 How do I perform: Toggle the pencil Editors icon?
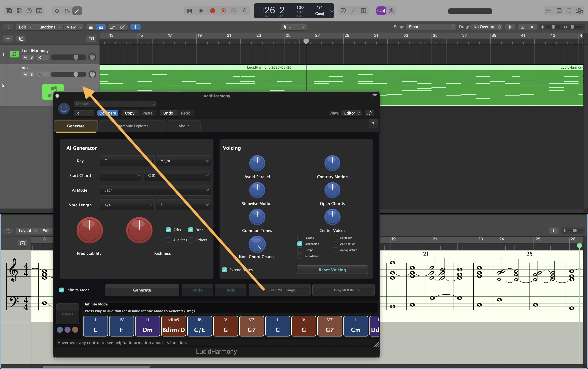click(x=77, y=11)
